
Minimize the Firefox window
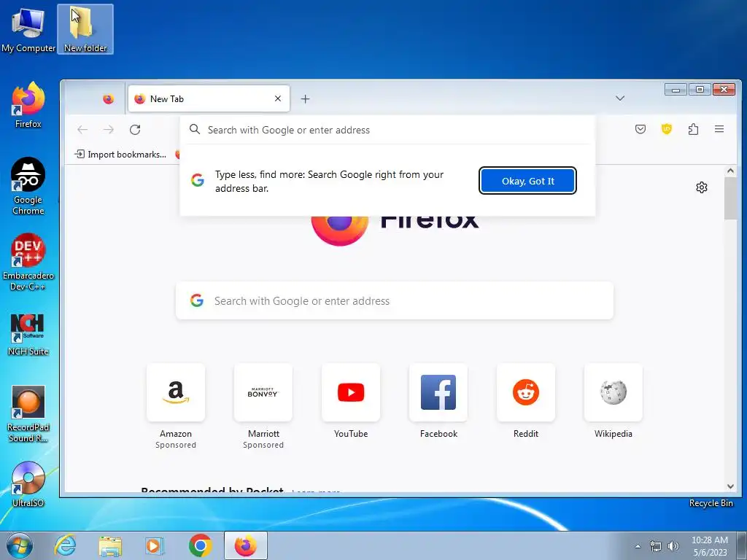[676, 89]
